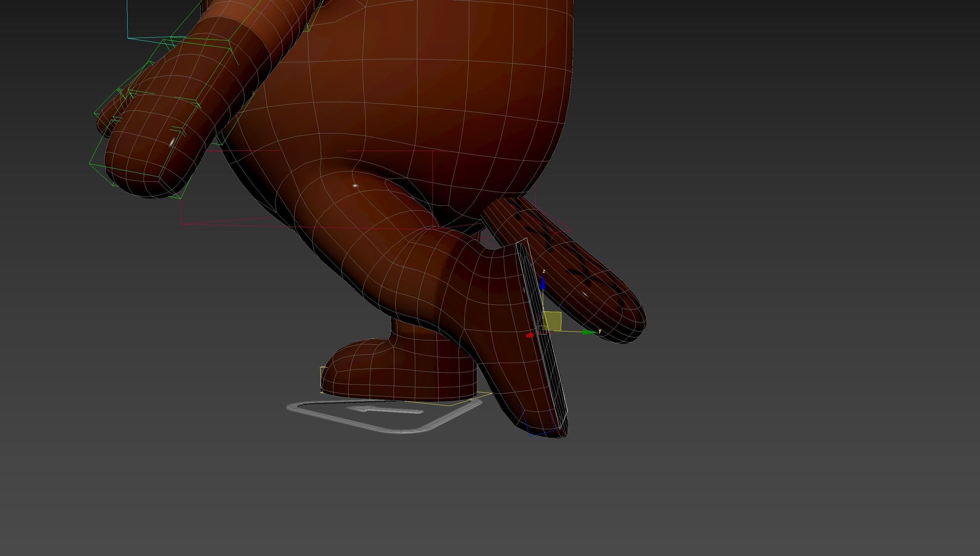
Task: Click the gizmo's 'y' axis label
Action: (600, 331)
